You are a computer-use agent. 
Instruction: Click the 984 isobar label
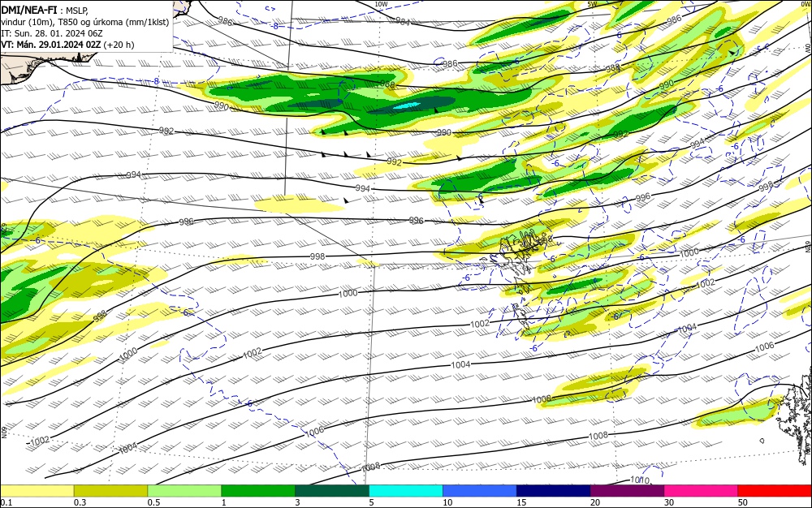[403, 22]
